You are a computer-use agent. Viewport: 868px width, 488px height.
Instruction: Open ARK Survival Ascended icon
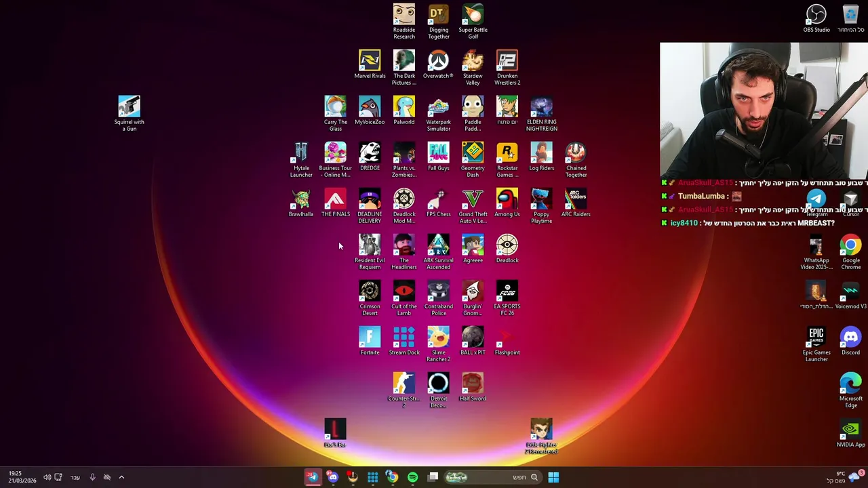click(x=438, y=252)
